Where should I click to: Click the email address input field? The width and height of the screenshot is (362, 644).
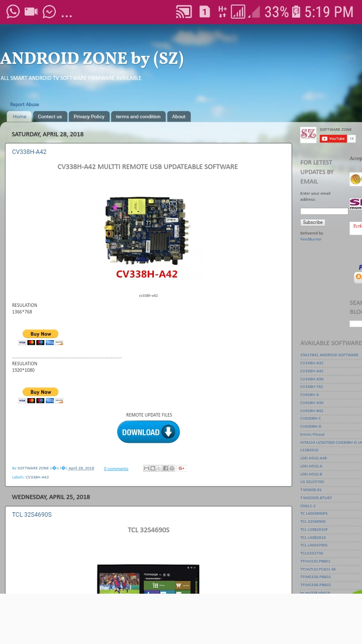point(324,211)
